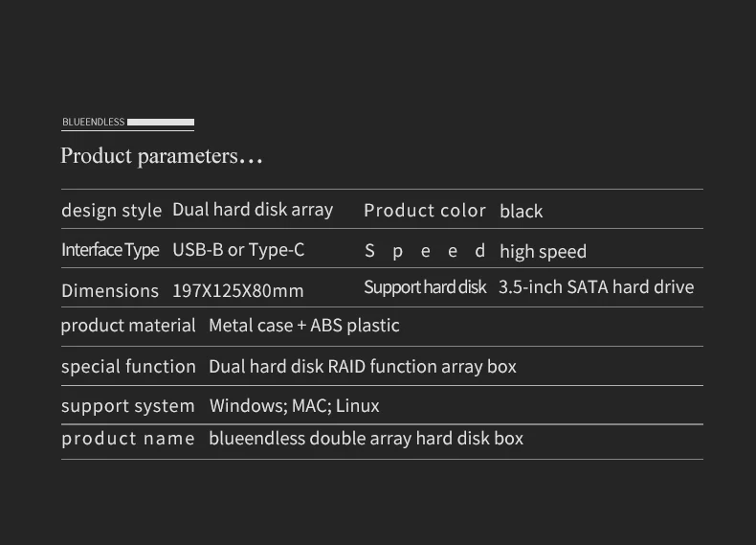
Task: Select the 'Support hard disk' label
Action: pyautogui.click(x=425, y=287)
